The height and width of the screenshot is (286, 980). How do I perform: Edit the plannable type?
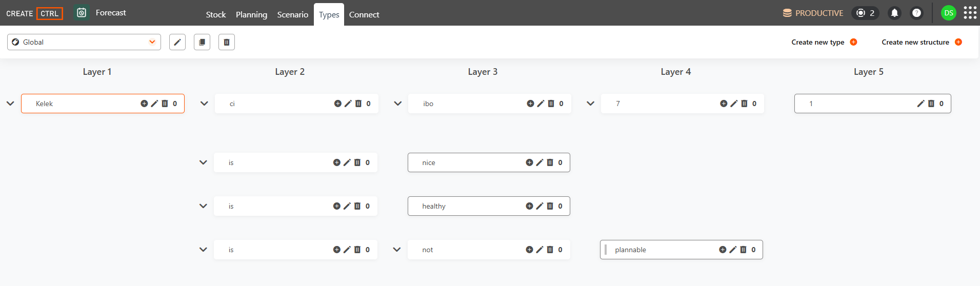733,250
